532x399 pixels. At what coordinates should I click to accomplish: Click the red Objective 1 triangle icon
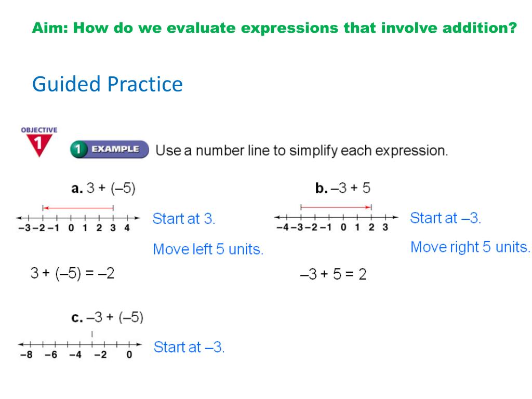click(39, 145)
